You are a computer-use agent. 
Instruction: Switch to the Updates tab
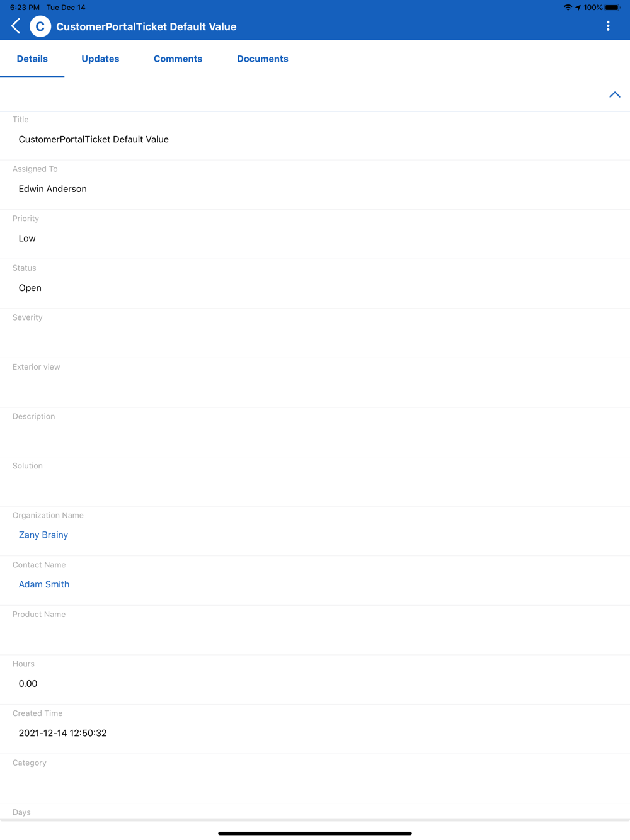click(x=100, y=59)
